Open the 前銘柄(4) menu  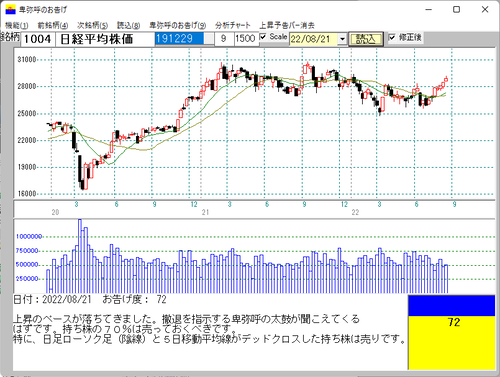pos(53,25)
